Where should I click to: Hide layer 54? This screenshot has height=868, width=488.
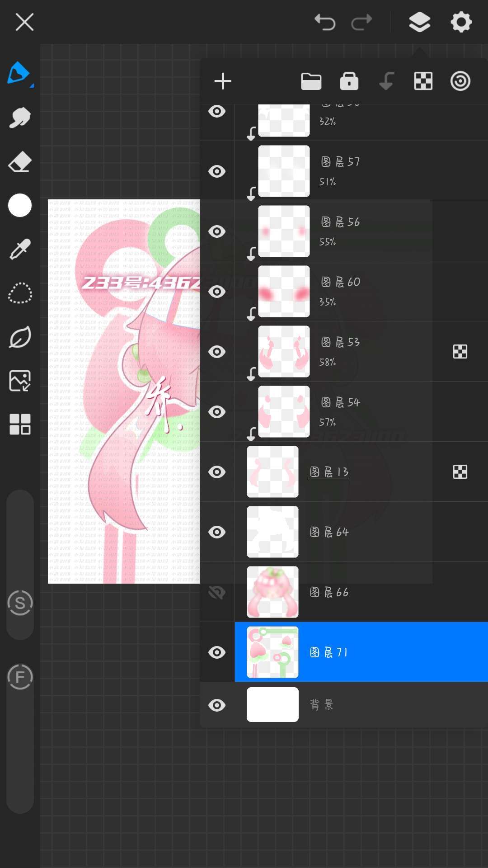[x=217, y=412]
